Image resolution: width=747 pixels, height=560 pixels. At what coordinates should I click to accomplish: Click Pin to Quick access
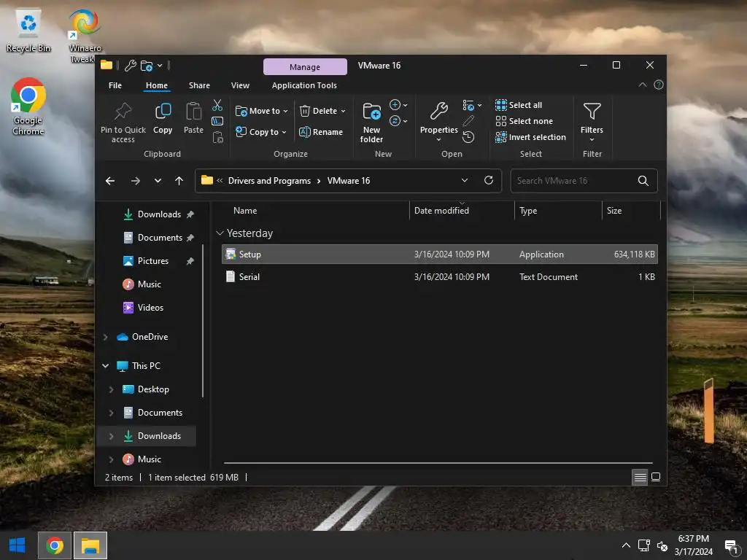pos(123,122)
